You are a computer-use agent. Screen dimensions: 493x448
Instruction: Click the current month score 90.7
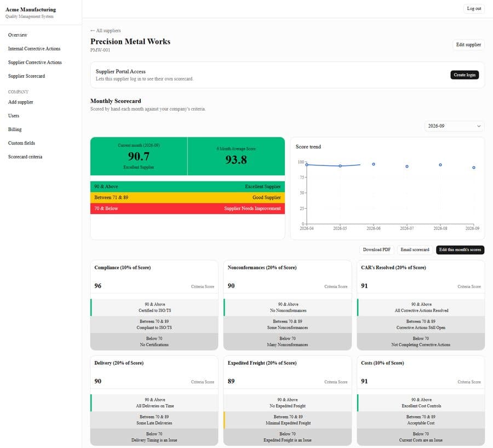point(139,156)
